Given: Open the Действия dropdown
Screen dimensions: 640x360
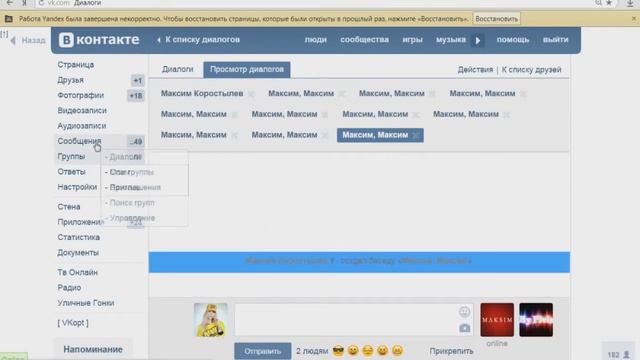Looking at the screenshot, I should 475,69.
